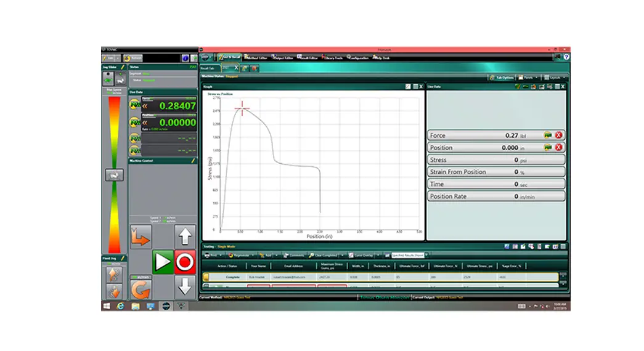The height and width of the screenshot is (351, 644).
Task: Click the Force arrows beside 0.28407
Action: [145, 107]
